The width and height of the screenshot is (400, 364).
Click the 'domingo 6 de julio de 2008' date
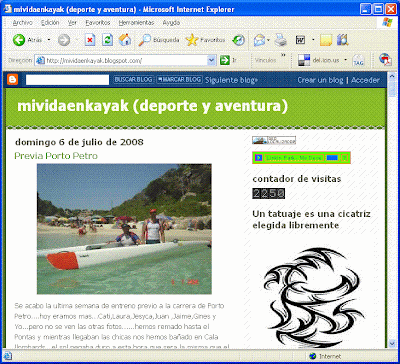(79, 142)
